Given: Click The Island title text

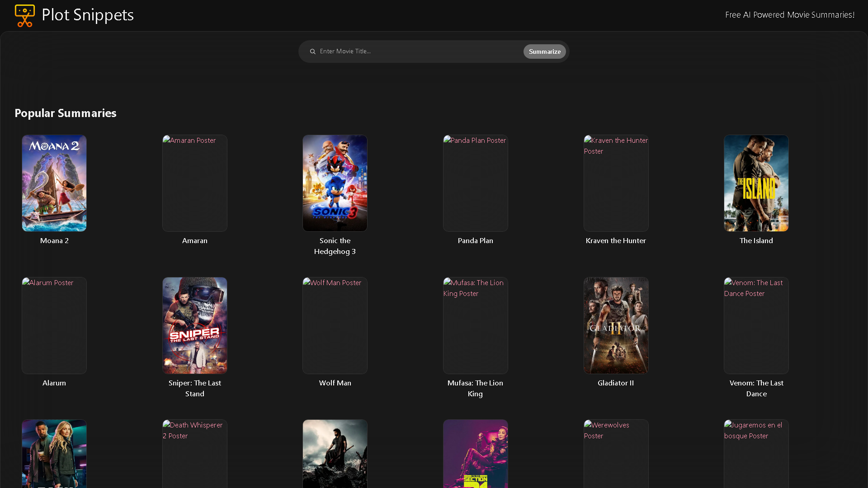Looking at the screenshot, I should [x=756, y=241].
